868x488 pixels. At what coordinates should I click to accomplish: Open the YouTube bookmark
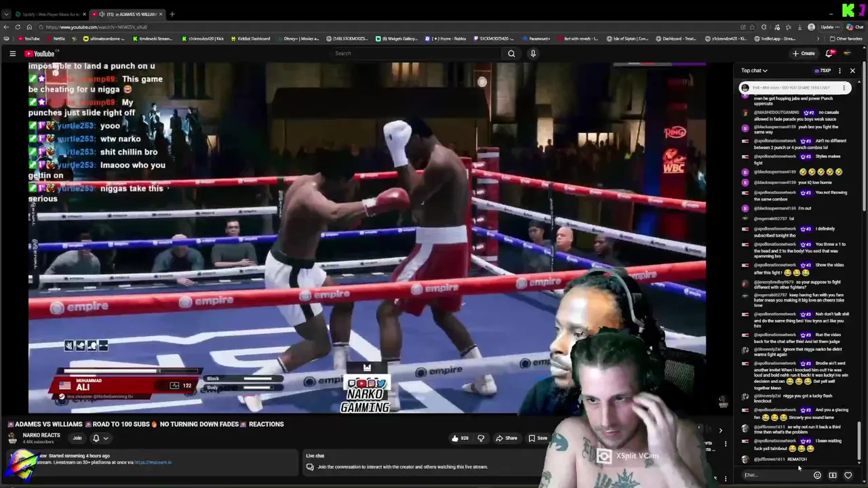(28, 39)
